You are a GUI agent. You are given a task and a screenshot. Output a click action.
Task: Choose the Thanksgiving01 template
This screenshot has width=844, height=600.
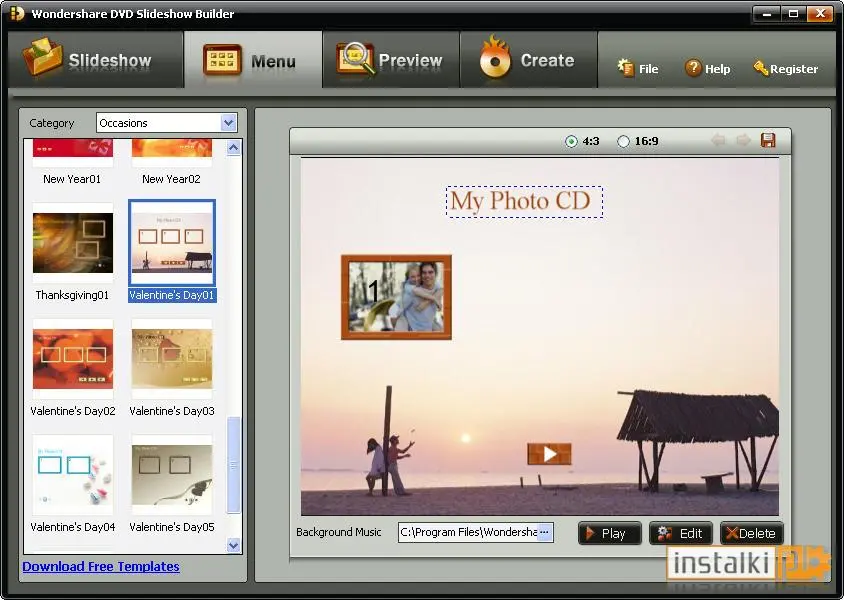(x=73, y=252)
